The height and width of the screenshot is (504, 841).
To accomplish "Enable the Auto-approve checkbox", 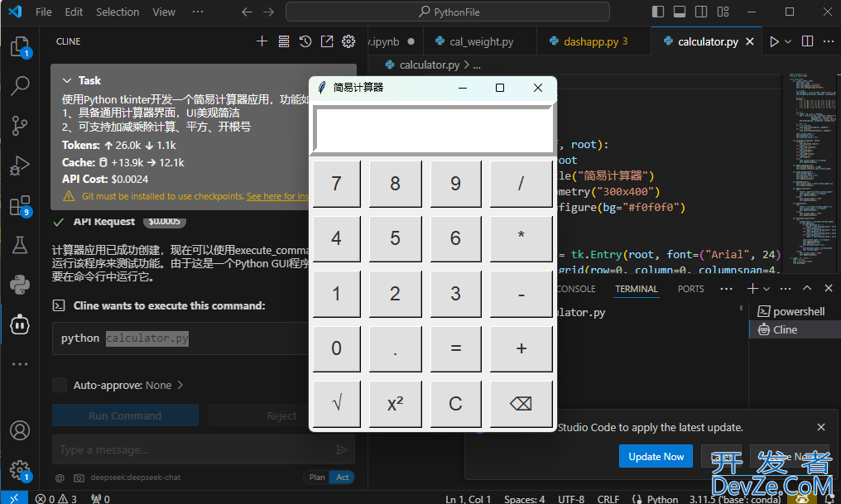I will 60,385.
